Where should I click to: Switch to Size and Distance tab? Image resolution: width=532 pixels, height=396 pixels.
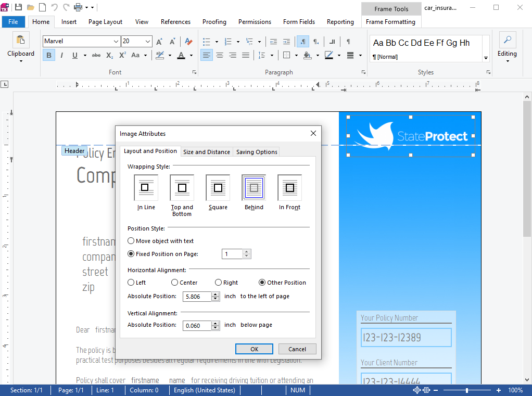click(206, 152)
